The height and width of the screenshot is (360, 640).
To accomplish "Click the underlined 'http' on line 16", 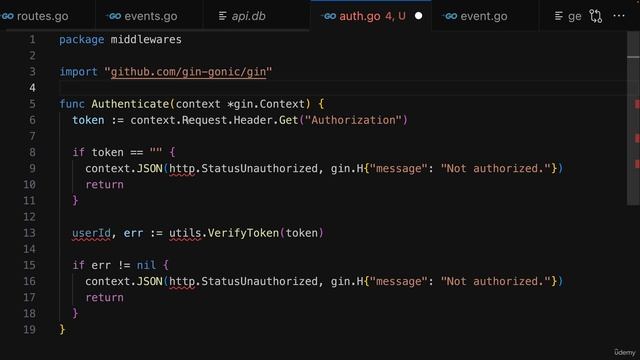I will click(182, 281).
